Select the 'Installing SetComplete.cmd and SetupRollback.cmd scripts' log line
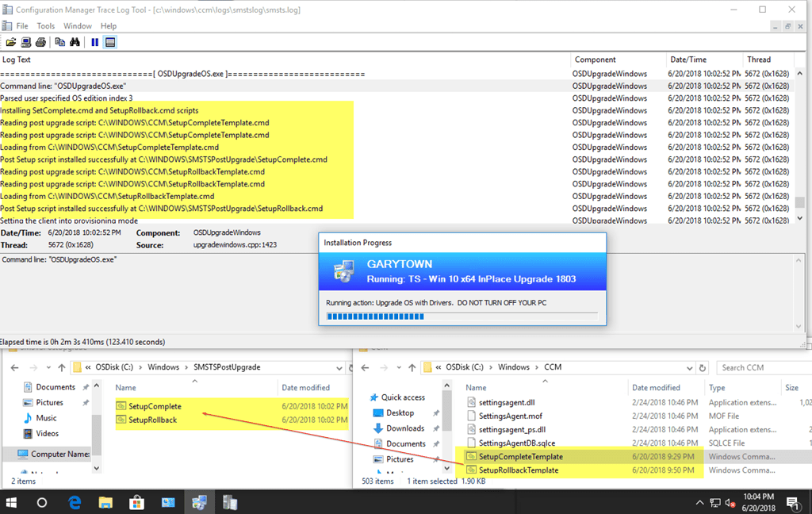This screenshot has width=812, height=514. [396, 110]
